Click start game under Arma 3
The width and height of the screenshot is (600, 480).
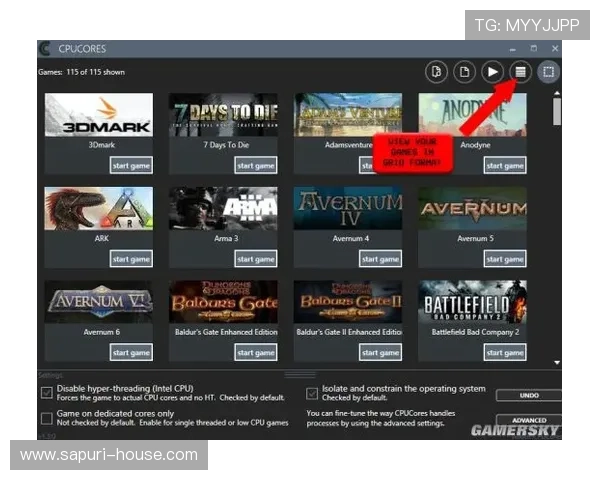[x=256, y=259]
